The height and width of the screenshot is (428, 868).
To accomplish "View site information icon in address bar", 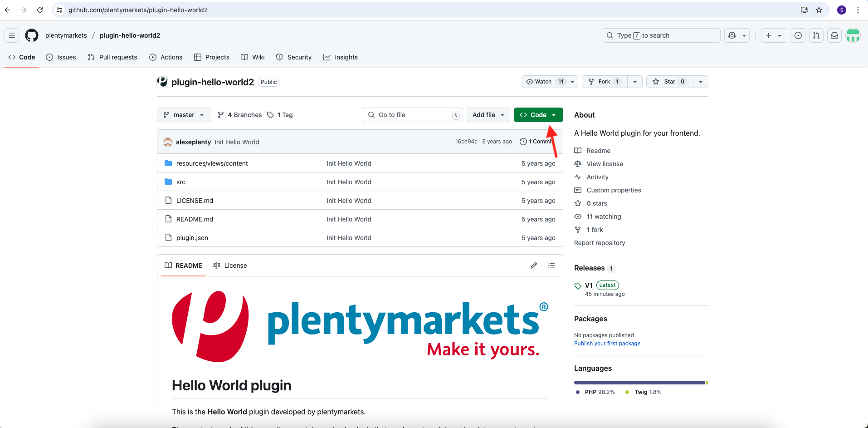I will tap(59, 10).
